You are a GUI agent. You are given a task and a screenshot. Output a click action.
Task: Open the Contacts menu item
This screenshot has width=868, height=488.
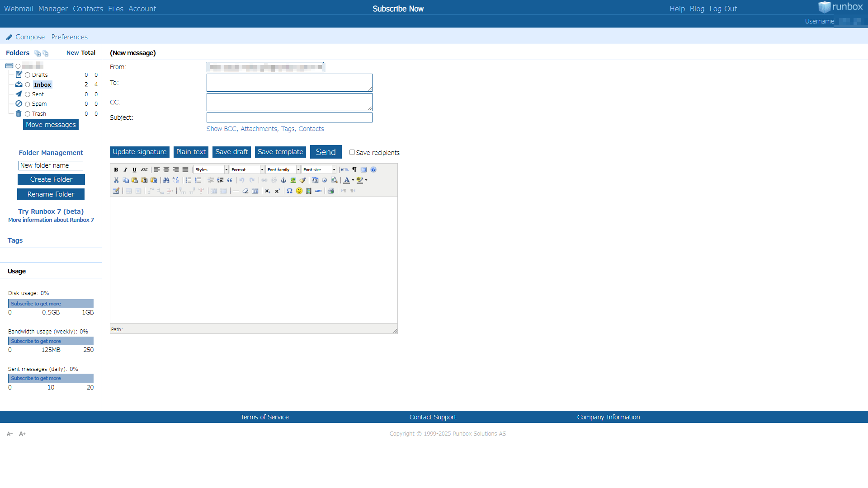click(x=88, y=9)
